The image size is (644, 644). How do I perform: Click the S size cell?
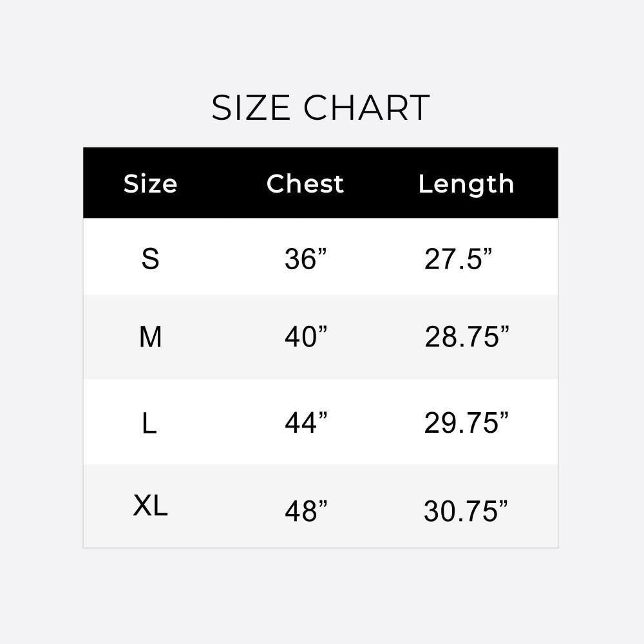[x=150, y=259]
